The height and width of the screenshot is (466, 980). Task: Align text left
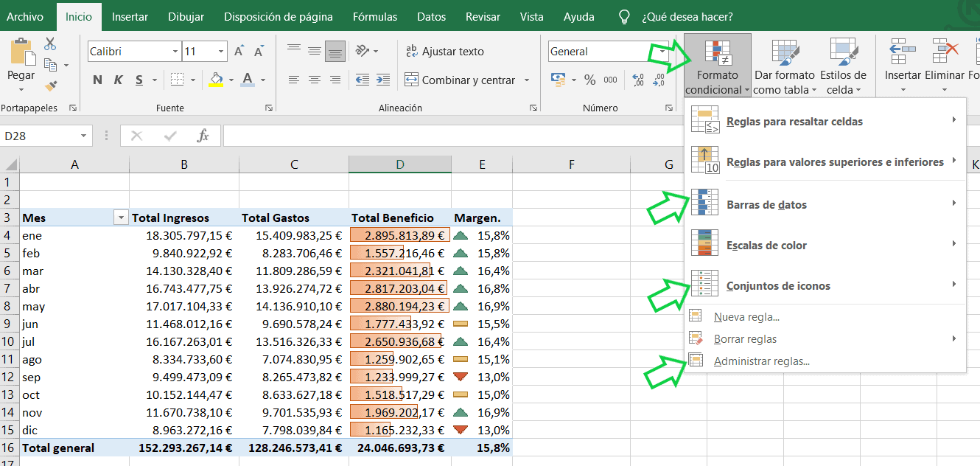point(294,80)
